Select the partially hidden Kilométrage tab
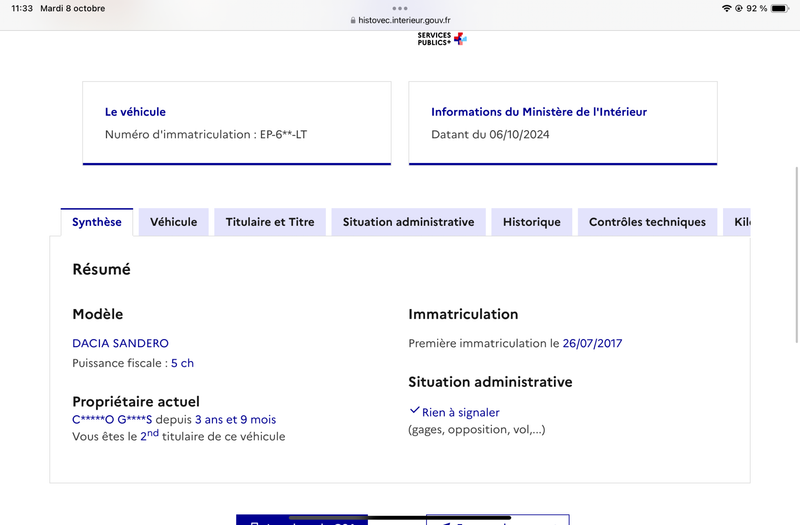 pyautogui.click(x=737, y=222)
